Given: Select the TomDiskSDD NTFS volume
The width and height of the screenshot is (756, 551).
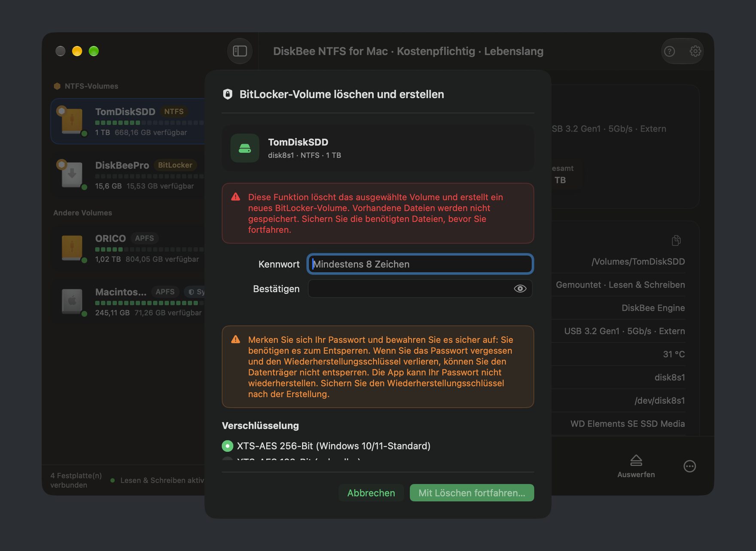Looking at the screenshot, I should pos(128,122).
